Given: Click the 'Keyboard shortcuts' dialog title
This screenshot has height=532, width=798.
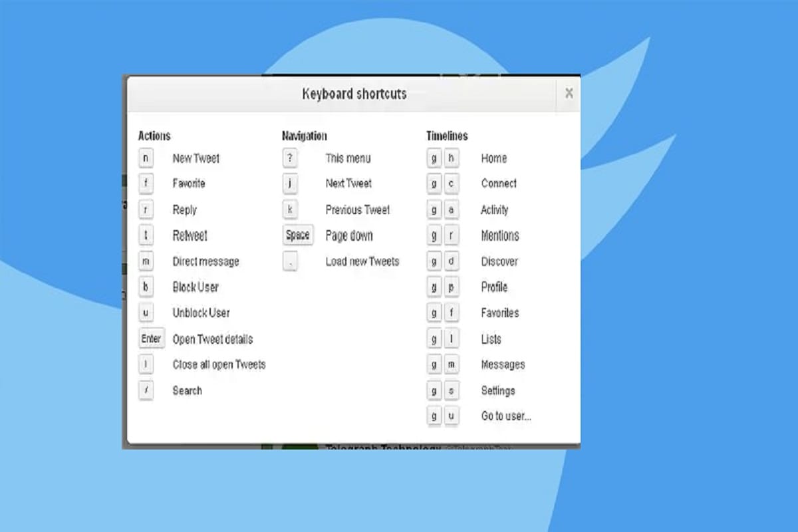Looking at the screenshot, I should click(x=354, y=94).
